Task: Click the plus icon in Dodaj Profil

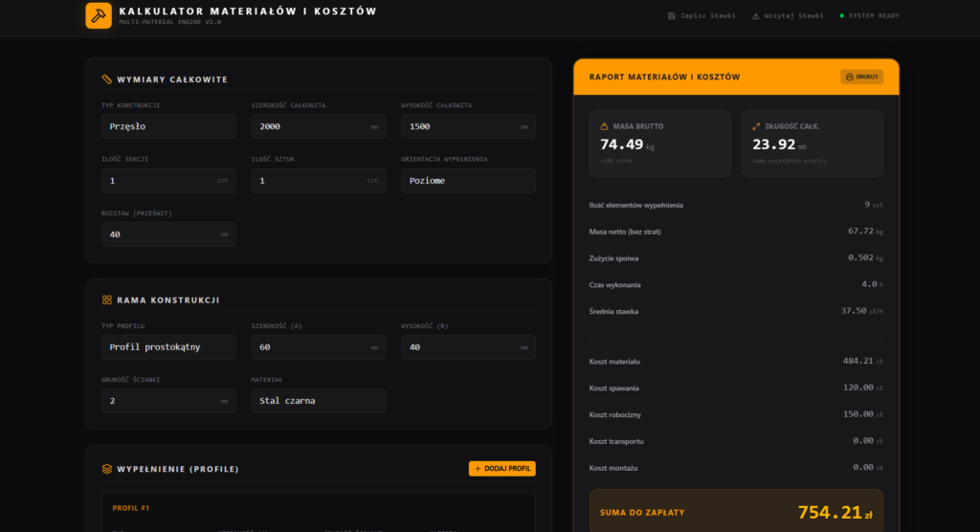Action: pos(479,469)
